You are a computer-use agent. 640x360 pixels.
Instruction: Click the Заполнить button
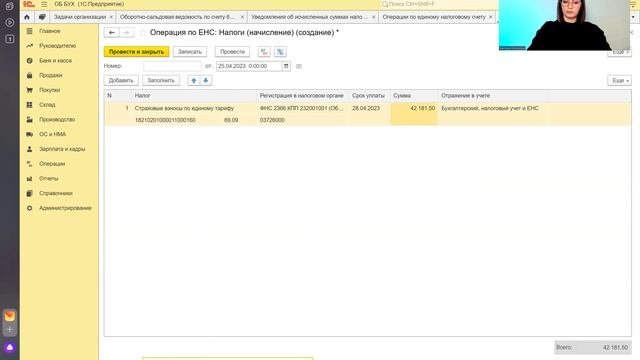click(x=161, y=80)
